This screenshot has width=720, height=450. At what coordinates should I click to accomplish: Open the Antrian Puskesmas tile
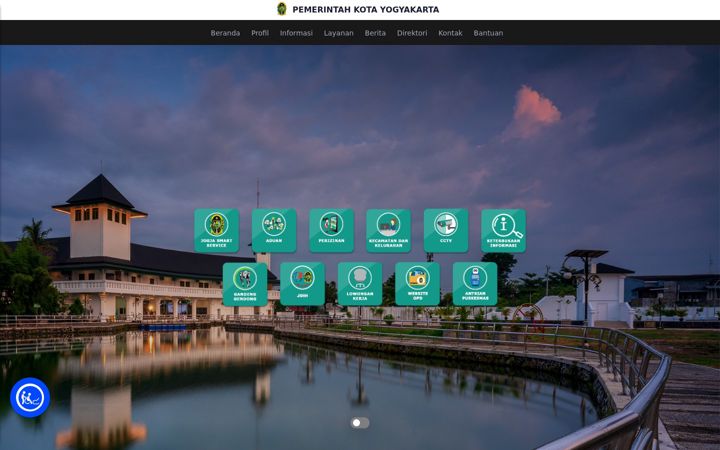(x=475, y=284)
